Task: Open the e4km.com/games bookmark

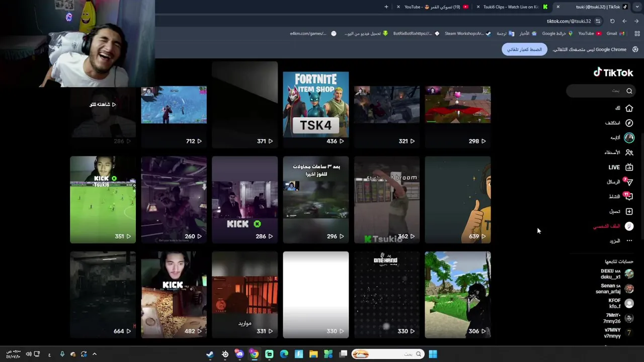Action: point(313,33)
